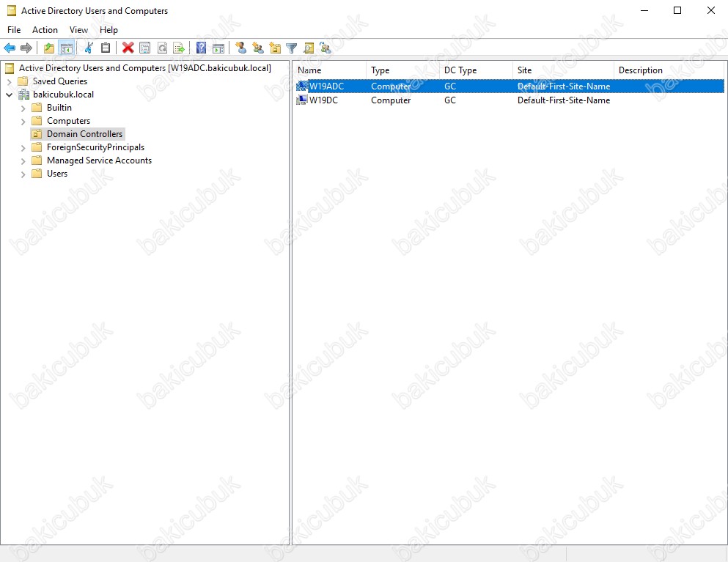
Task: Click the red Delete X icon
Action: pos(128,48)
